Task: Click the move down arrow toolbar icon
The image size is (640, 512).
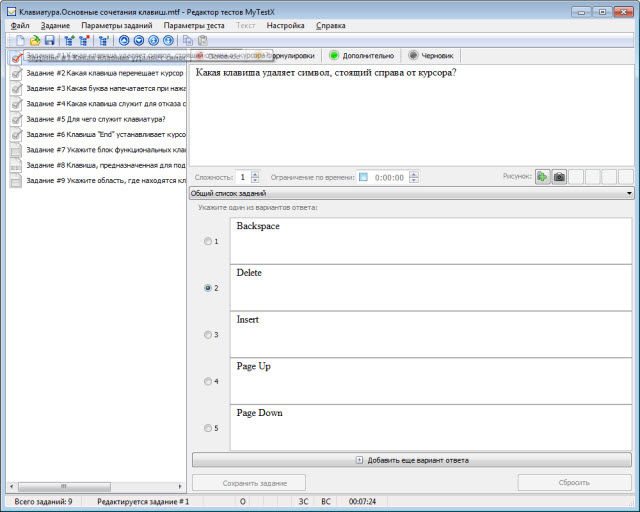Action: 139,41
